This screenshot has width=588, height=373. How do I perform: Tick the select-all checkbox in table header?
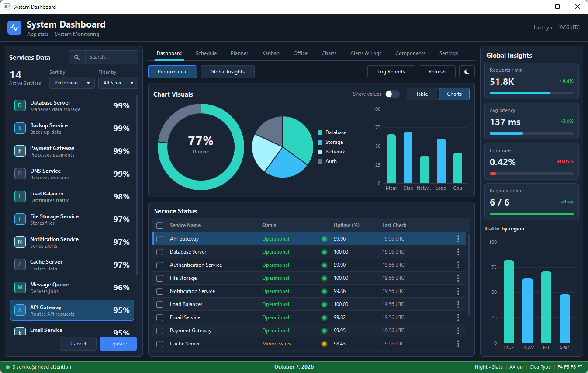click(x=160, y=225)
